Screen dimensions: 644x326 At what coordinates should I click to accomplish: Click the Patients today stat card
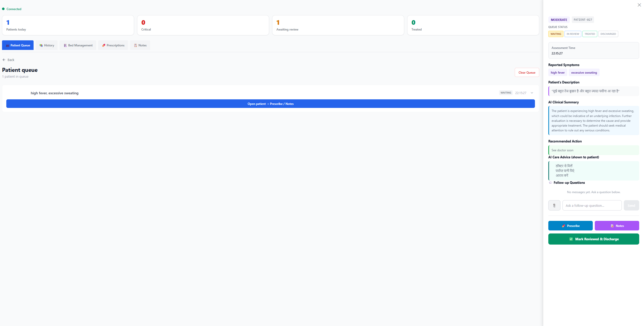(68, 25)
